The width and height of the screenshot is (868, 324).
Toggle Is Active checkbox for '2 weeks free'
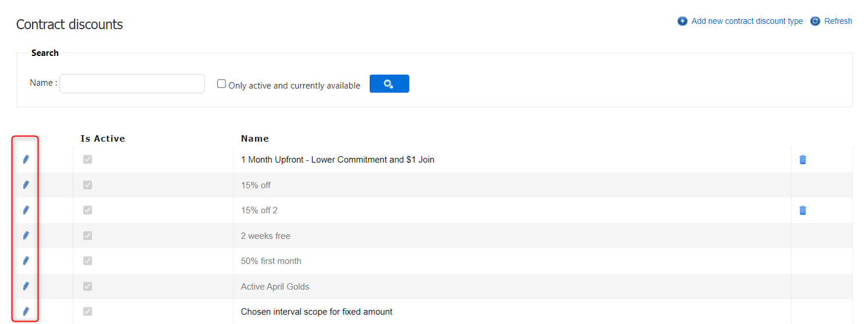[87, 235]
